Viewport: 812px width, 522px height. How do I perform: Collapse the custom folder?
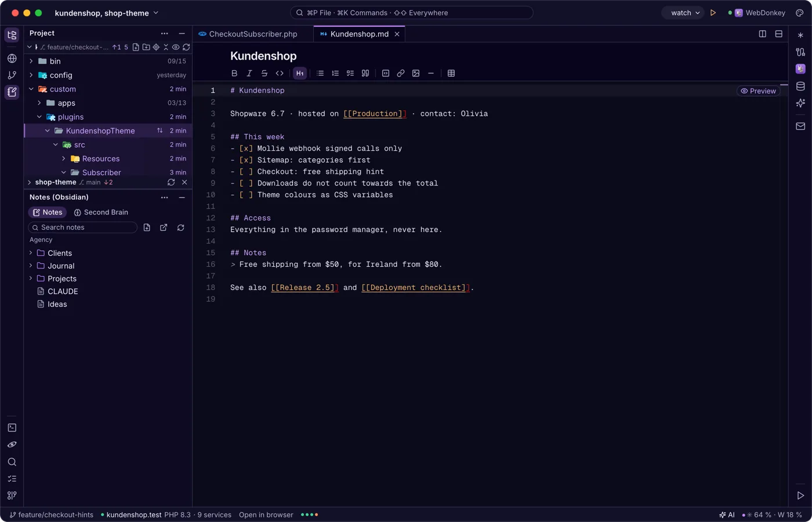point(31,89)
